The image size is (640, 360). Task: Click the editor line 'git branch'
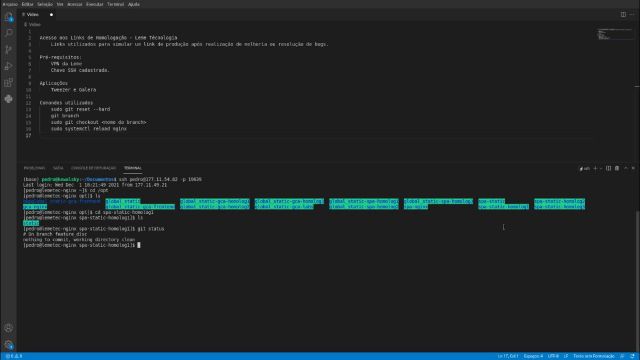tap(65, 116)
